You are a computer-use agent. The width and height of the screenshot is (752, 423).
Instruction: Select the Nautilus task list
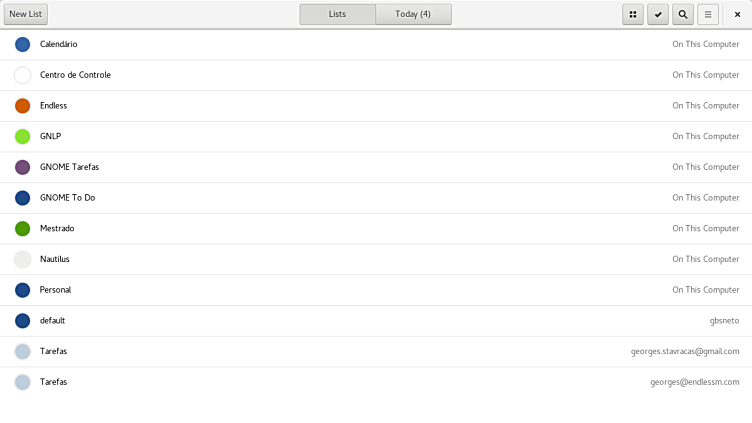click(55, 259)
